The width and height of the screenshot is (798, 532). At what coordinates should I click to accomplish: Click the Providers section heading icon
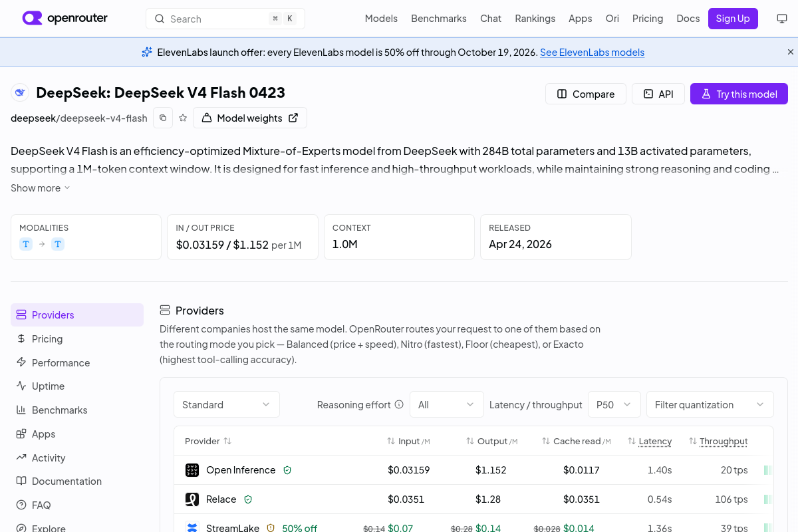(165, 311)
